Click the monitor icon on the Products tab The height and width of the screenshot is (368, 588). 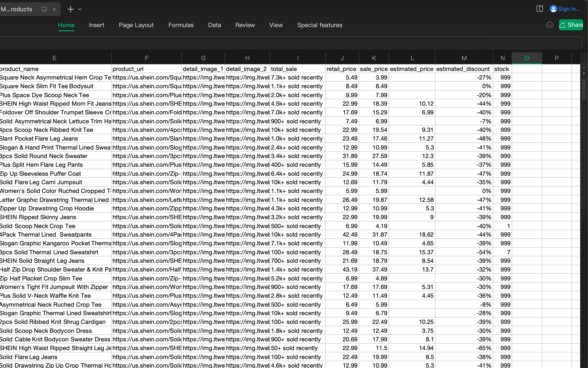(x=44, y=9)
